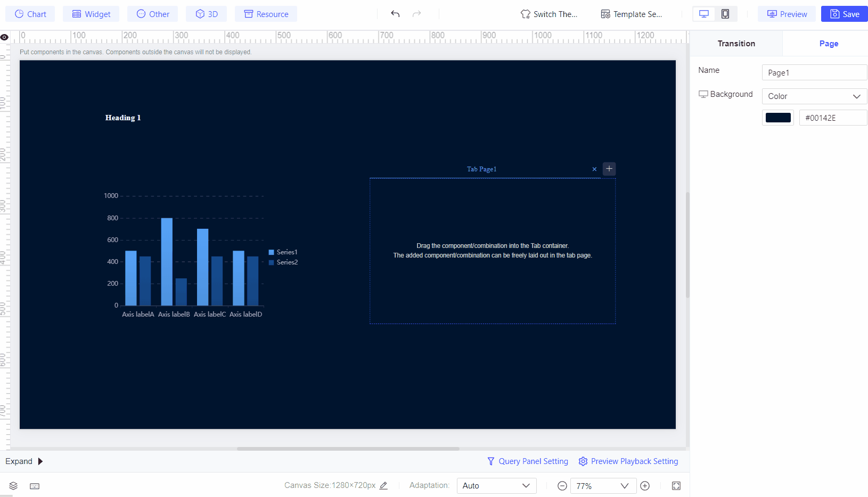Switch canvas to mobile view mode

[725, 14]
